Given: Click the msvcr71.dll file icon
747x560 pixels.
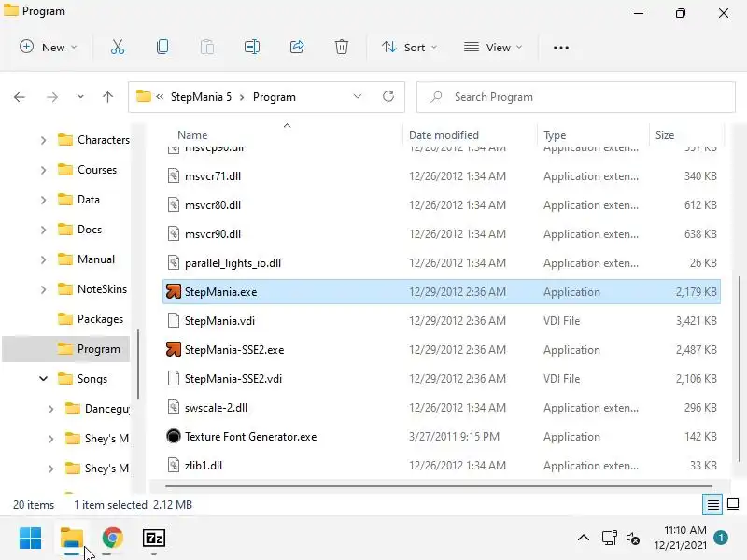Looking at the screenshot, I should pyautogui.click(x=174, y=175).
